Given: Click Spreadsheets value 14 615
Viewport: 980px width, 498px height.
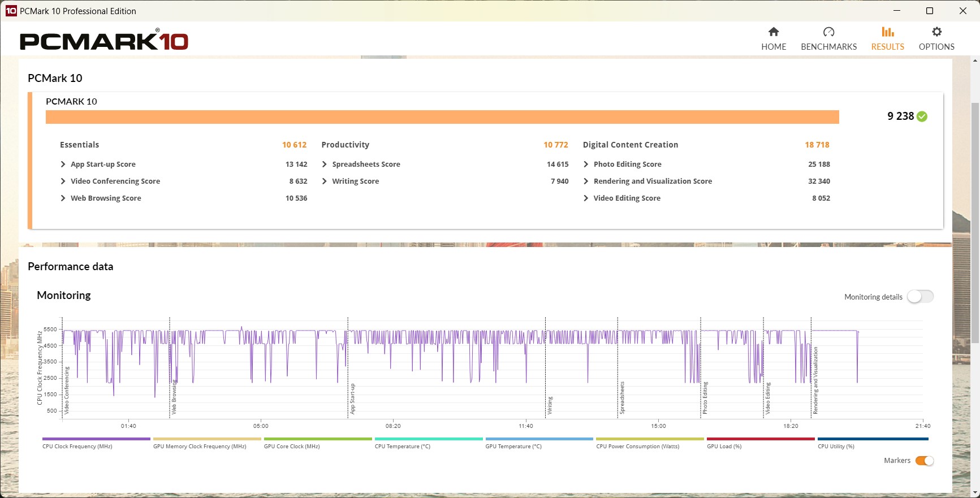Looking at the screenshot, I should [x=558, y=164].
